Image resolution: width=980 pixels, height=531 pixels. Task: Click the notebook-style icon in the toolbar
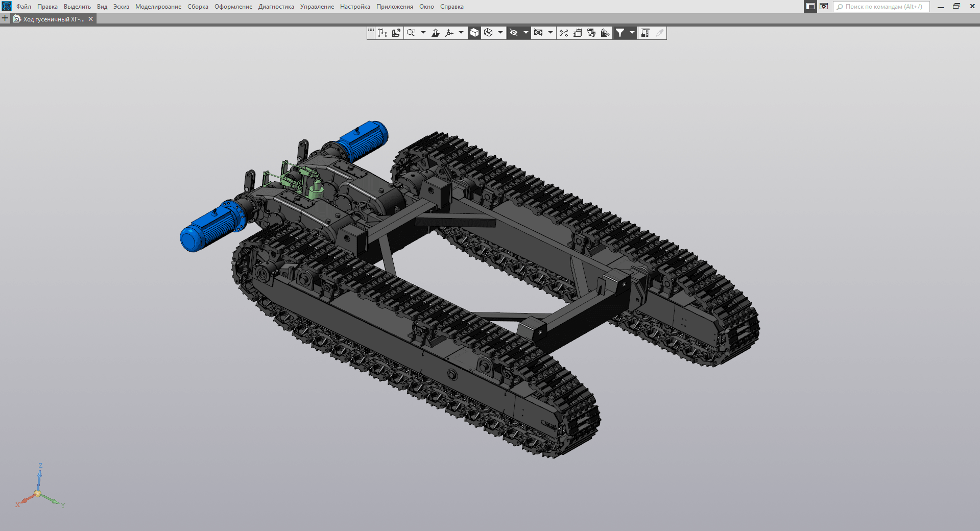click(x=578, y=33)
